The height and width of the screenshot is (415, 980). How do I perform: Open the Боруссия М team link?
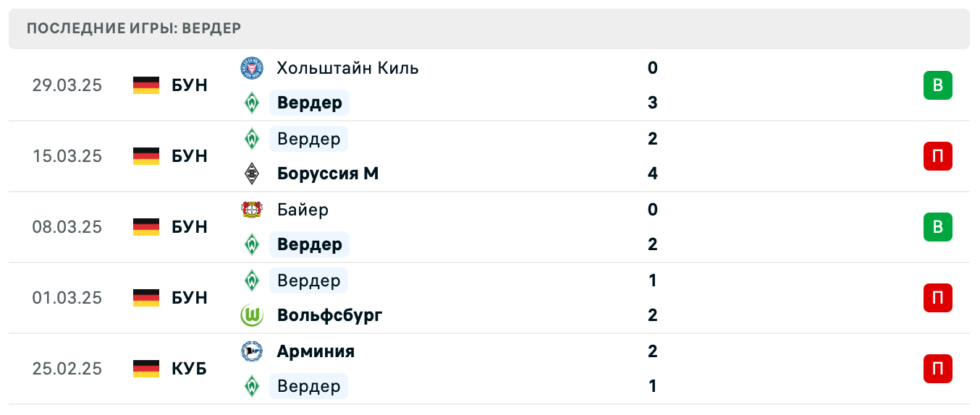point(327,174)
